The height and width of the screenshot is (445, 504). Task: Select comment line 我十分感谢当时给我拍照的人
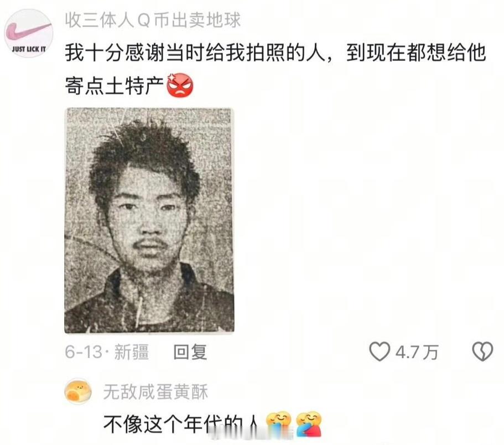coord(195,53)
